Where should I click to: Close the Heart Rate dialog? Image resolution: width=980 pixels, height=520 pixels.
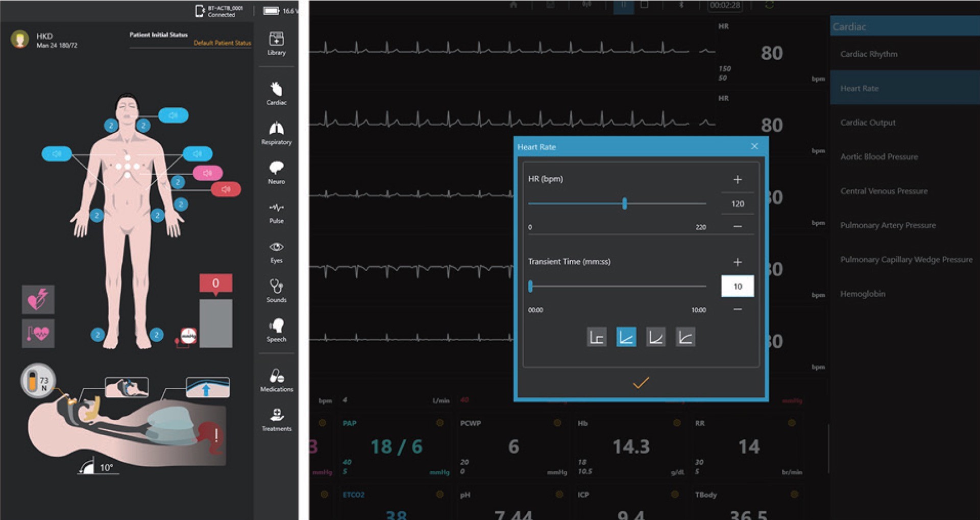click(x=754, y=147)
